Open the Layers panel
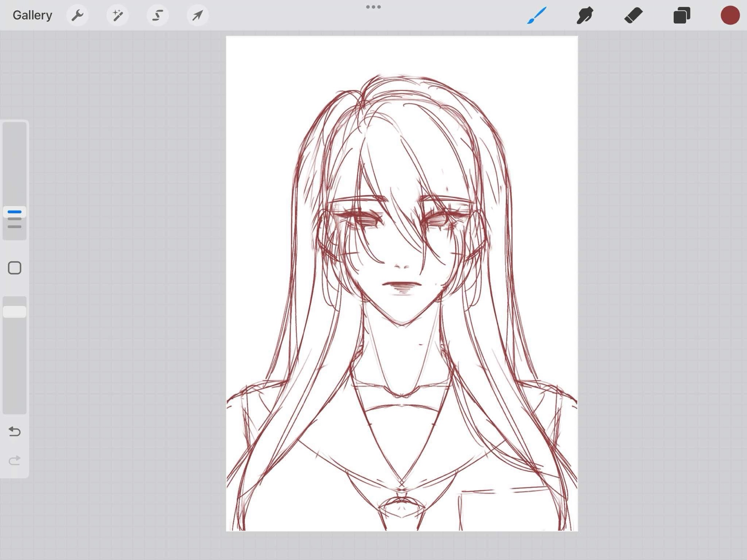 (x=682, y=15)
